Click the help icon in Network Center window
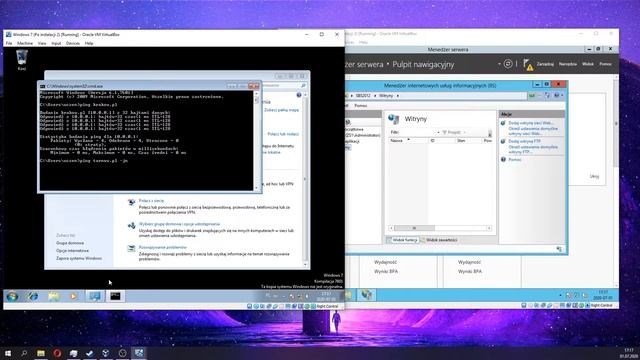 [x=299, y=95]
